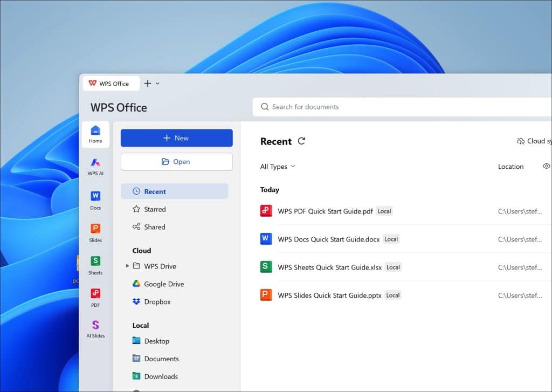This screenshot has width=552, height=392.
Task: Open the PDF app icon
Action: coord(95,295)
